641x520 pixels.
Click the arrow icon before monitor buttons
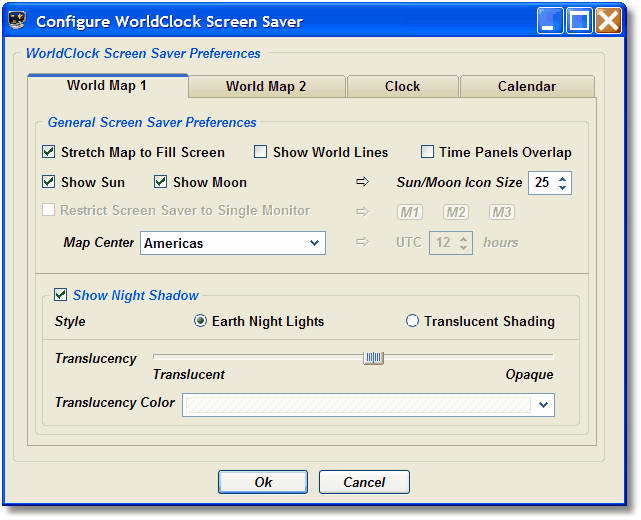362,211
